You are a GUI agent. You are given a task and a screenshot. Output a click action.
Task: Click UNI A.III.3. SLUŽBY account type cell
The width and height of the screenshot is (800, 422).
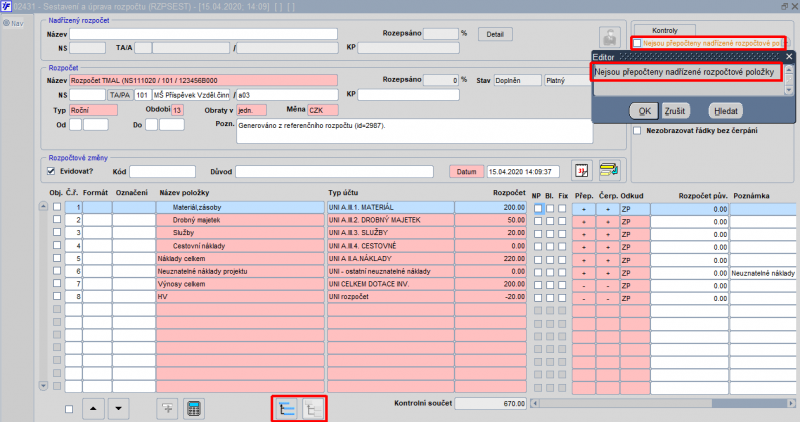pyautogui.click(x=390, y=233)
